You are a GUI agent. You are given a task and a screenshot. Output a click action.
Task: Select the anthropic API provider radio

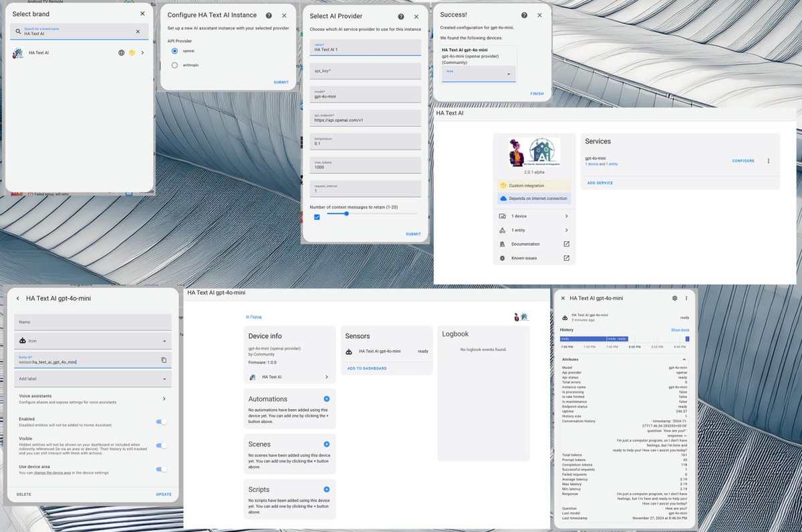click(175, 65)
